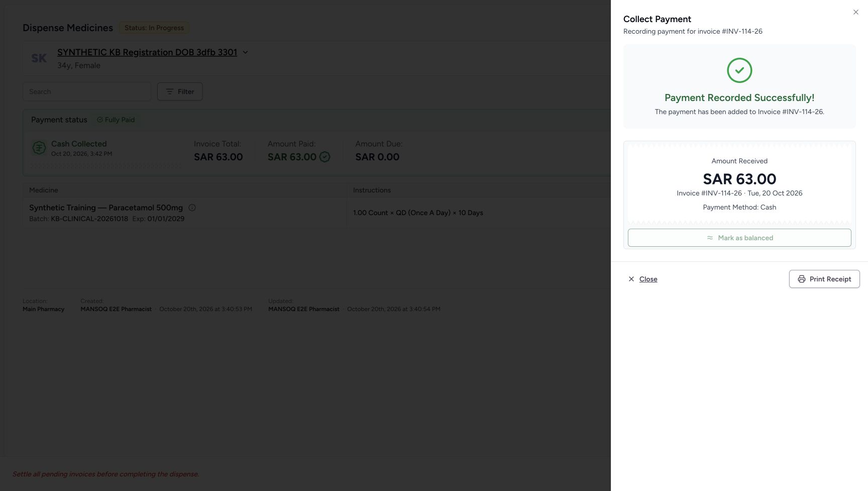Click the Cash Collected label
Screen dimensions: 868x491
tap(79, 144)
